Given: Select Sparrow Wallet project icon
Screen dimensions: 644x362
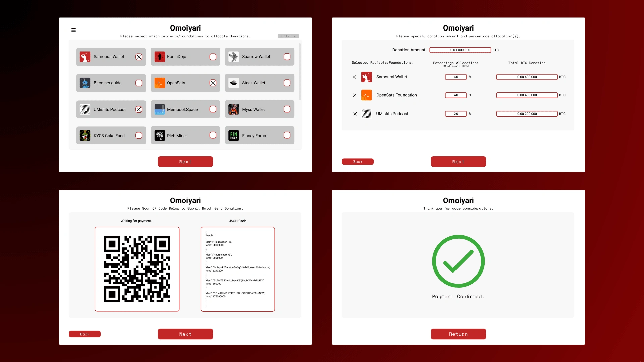Looking at the screenshot, I should pos(233,57).
